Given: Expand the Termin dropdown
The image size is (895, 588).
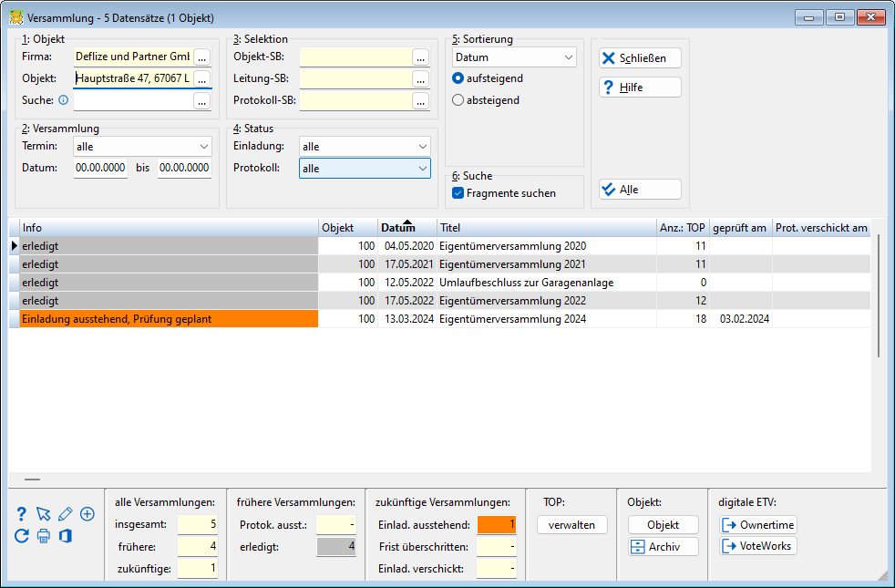Looking at the screenshot, I should click(x=143, y=147).
